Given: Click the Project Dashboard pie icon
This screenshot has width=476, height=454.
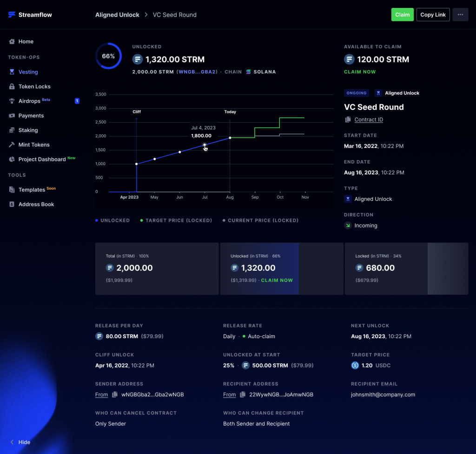Looking at the screenshot, I should tap(12, 159).
